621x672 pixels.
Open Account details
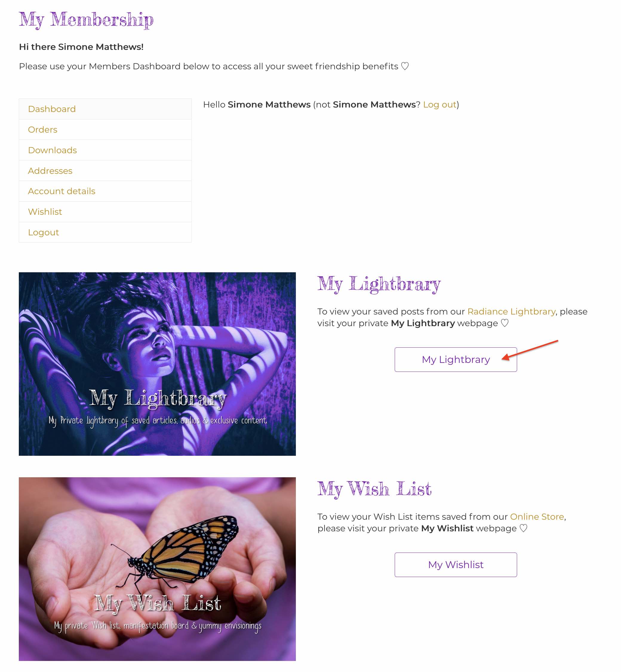click(x=105, y=191)
